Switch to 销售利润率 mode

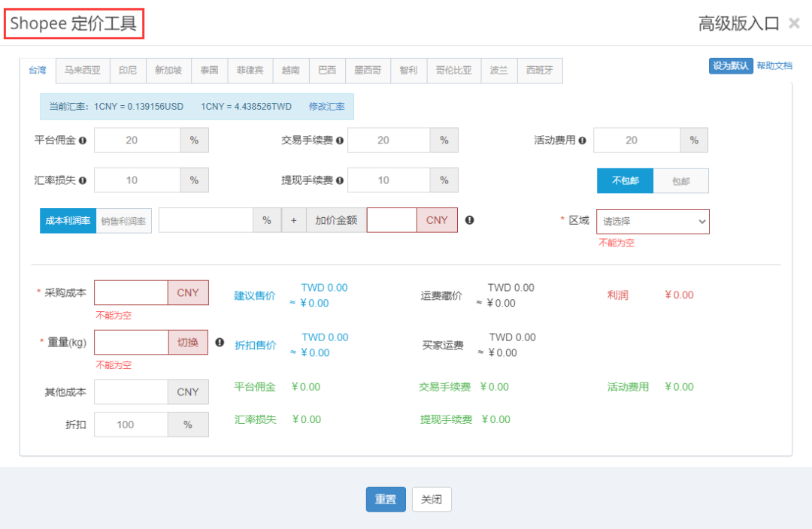pos(124,219)
